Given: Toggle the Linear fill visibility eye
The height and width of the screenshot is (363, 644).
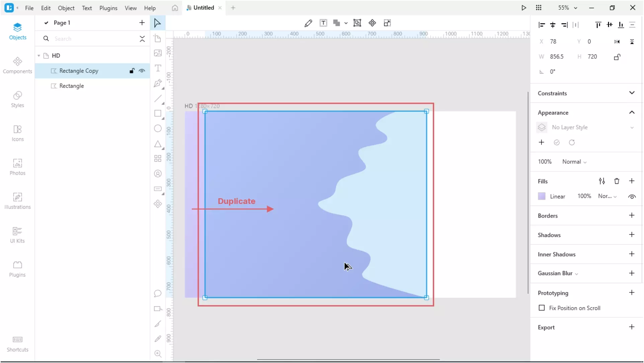Looking at the screenshot, I should [632, 197].
